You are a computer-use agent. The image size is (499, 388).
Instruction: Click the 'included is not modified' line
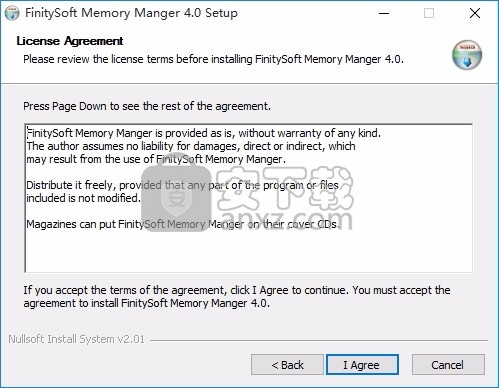(83, 198)
